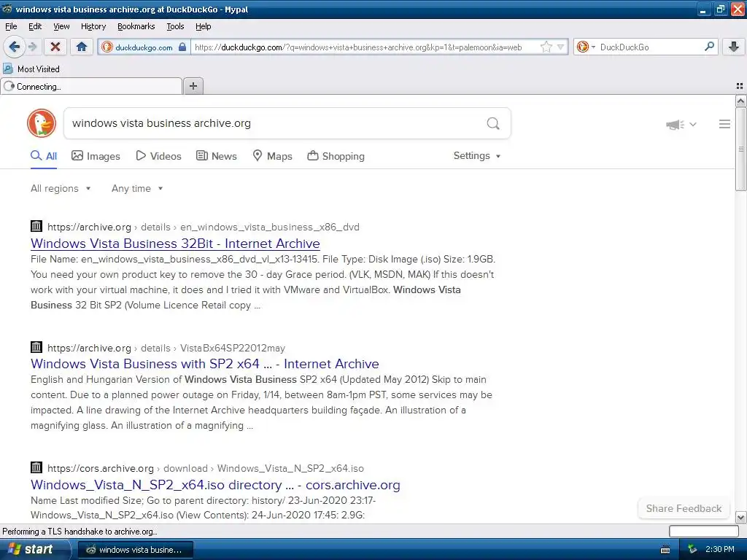Switch to the Maps results tab
The width and height of the screenshot is (747, 560).
click(x=272, y=156)
